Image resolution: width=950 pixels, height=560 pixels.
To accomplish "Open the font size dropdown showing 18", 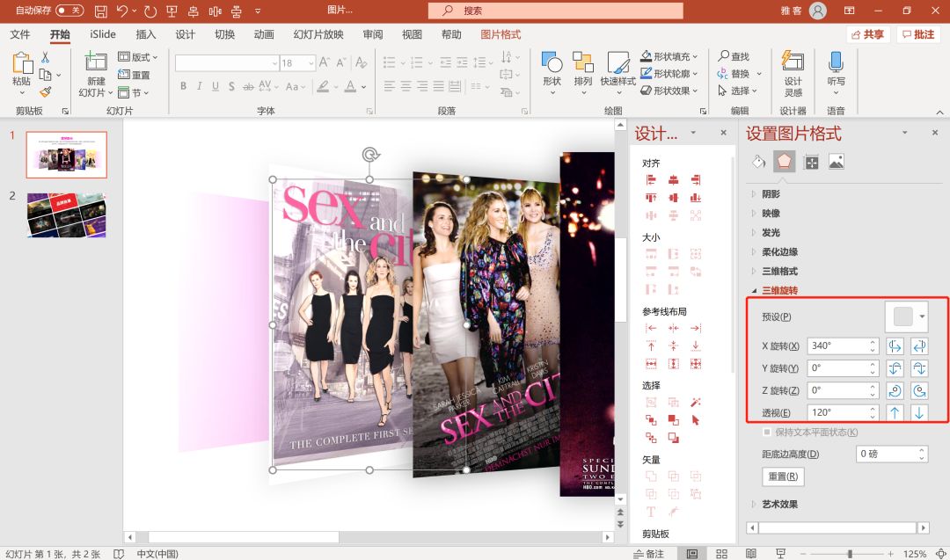I will coord(311,63).
